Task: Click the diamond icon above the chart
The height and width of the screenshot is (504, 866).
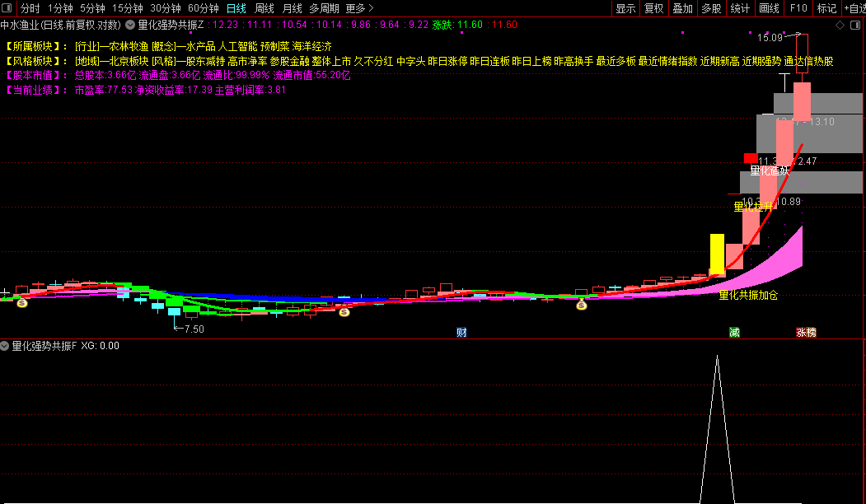Action: pos(840,25)
